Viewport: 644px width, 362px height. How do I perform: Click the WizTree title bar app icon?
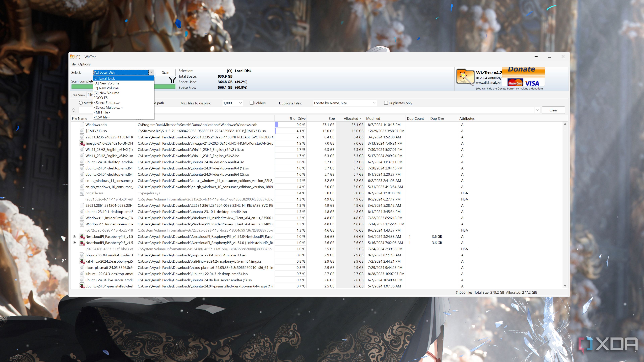click(72, 57)
